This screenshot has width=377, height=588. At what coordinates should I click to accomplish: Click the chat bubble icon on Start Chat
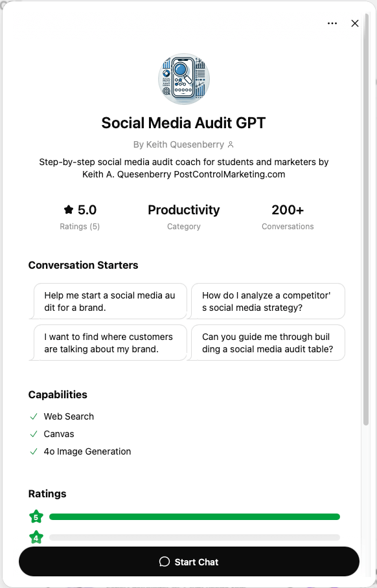165,561
